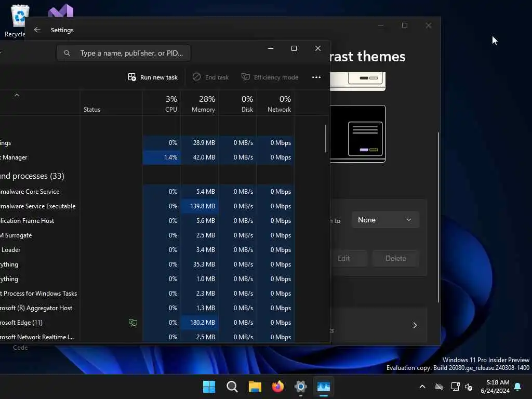Select Host Process for Windows Tasks row

[x=147, y=294]
